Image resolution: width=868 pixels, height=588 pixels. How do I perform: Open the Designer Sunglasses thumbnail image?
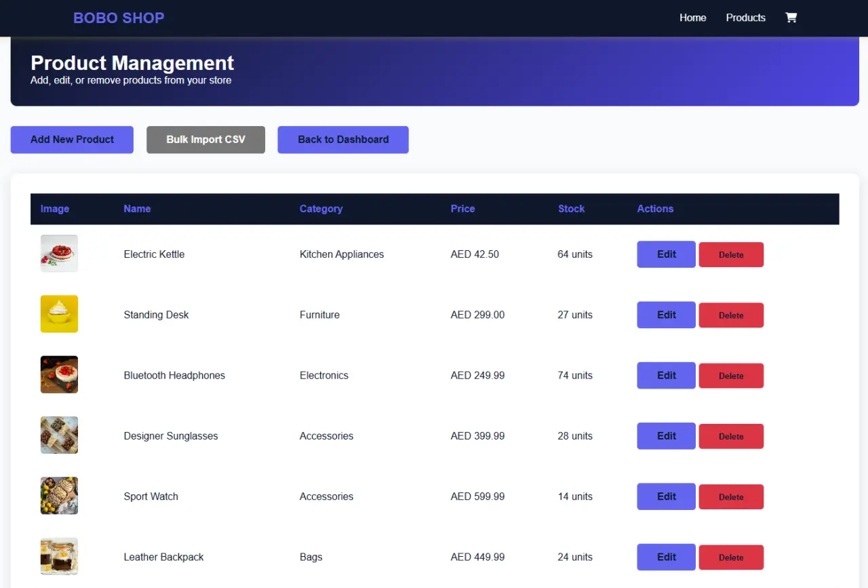click(x=59, y=435)
